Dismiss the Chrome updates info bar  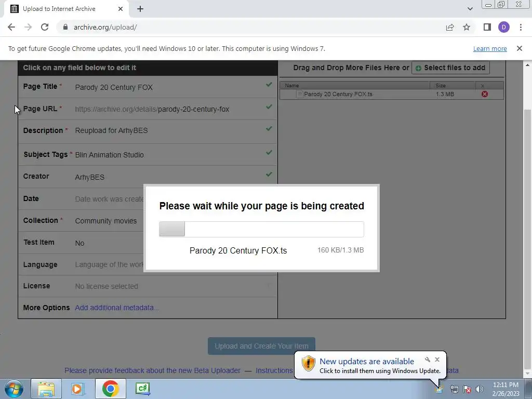(520, 48)
